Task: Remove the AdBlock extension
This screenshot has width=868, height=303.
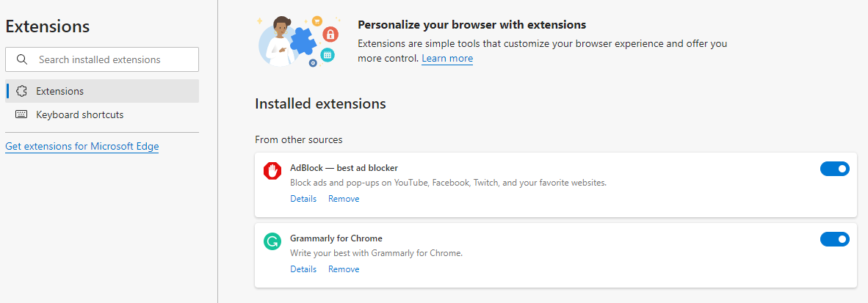Action: [x=344, y=199]
